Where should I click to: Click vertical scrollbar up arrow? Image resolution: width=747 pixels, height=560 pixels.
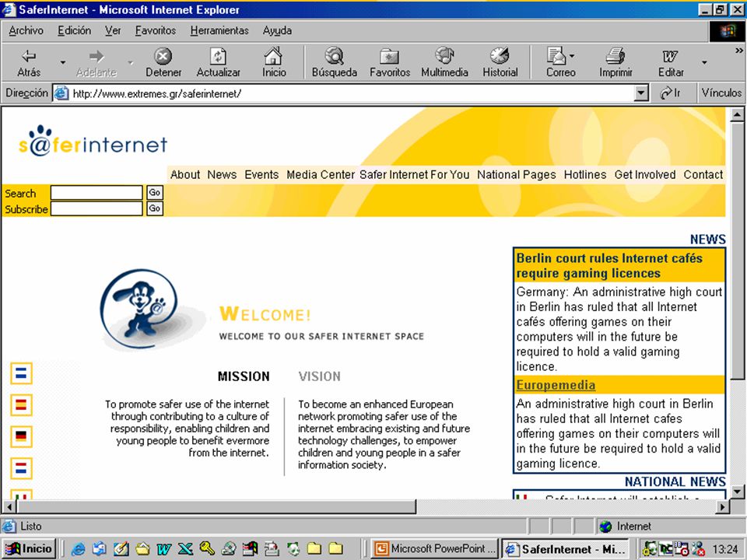[x=737, y=114]
